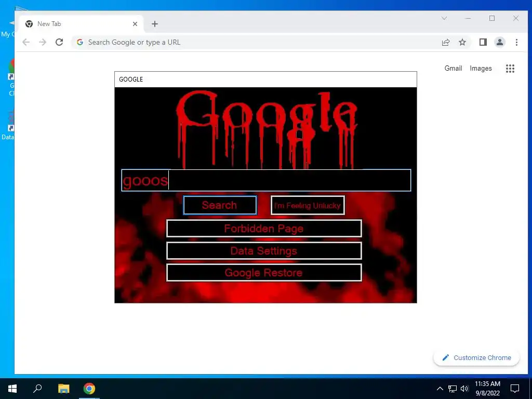The image size is (532, 399).
Task: Select the New Tab tab
Action: (x=82, y=24)
